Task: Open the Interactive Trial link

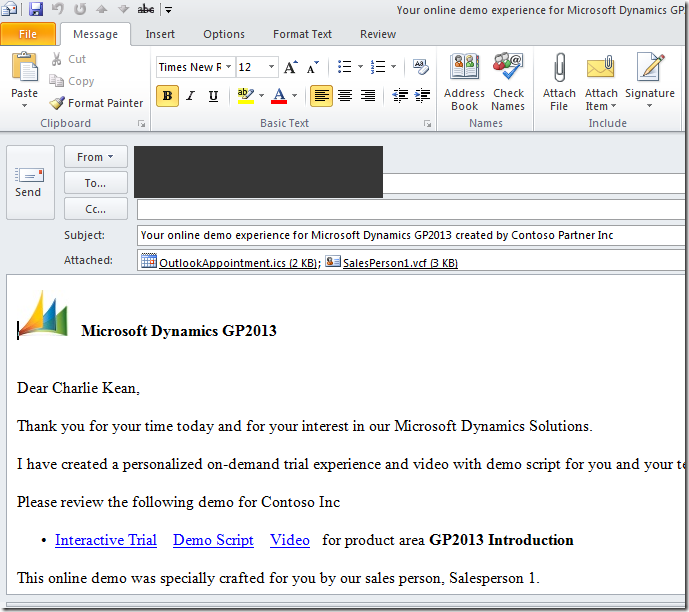Action: click(106, 540)
